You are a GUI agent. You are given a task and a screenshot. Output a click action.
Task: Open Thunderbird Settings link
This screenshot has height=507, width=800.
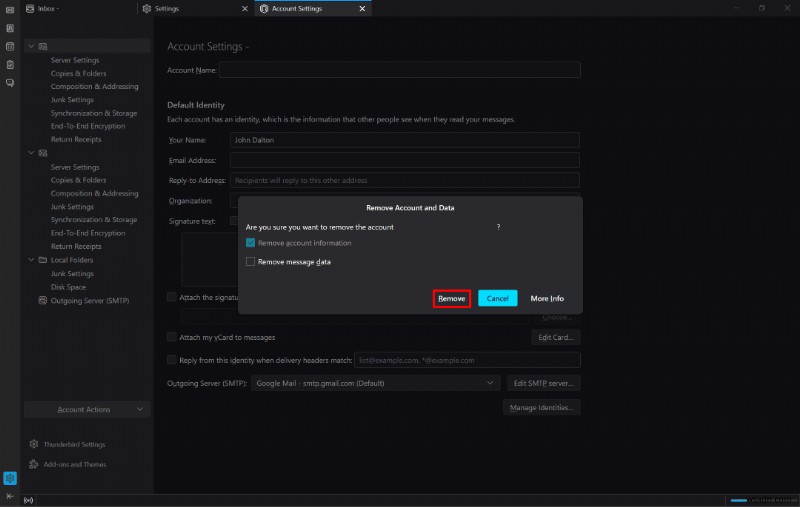[74, 445]
